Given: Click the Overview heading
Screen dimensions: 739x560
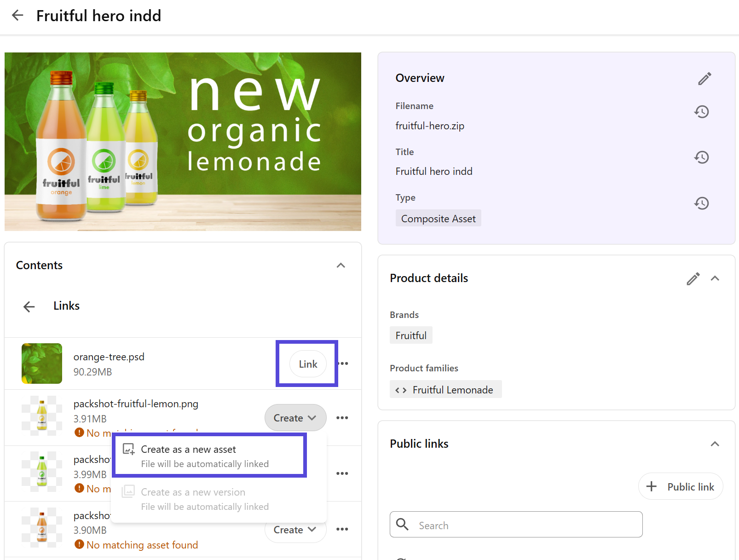Looking at the screenshot, I should click(x=420, y=78).
